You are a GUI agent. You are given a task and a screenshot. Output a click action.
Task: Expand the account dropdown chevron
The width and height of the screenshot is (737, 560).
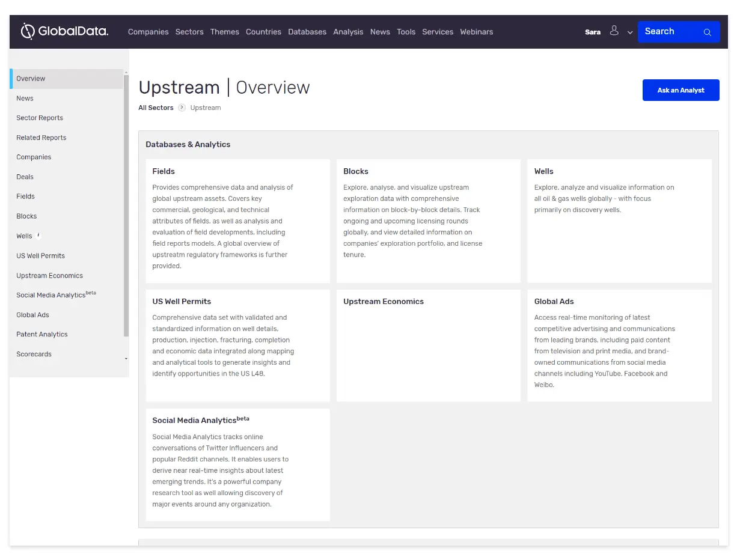point(630,32)
